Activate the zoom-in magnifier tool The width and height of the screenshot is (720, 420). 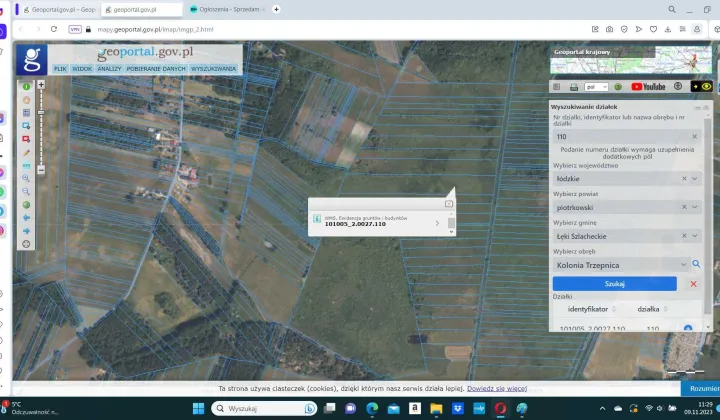(x=26, y=178)
